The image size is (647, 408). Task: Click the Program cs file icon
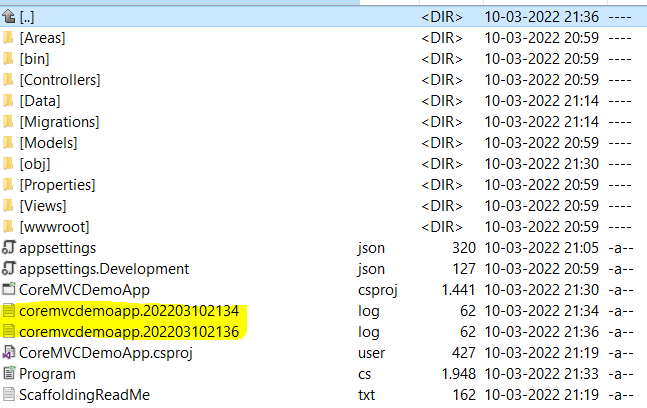[x=9, y=374]
